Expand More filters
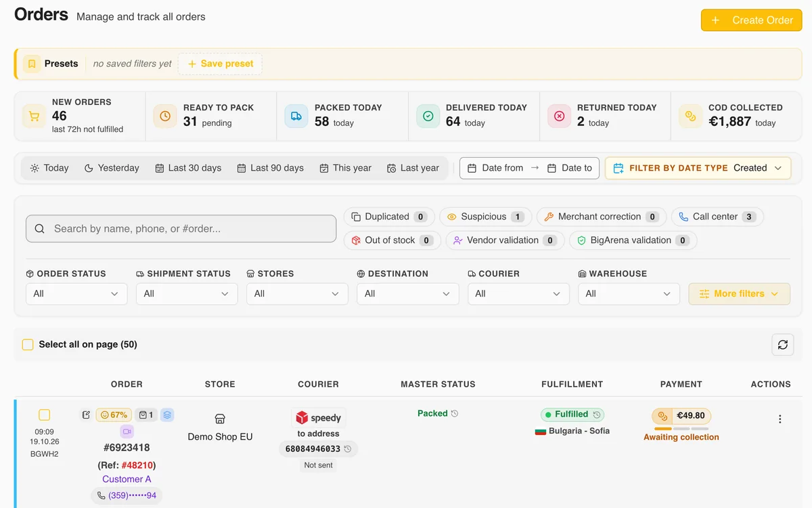This screenshot has width=812, height=508. pyautogui.click(x=740, y=293)
